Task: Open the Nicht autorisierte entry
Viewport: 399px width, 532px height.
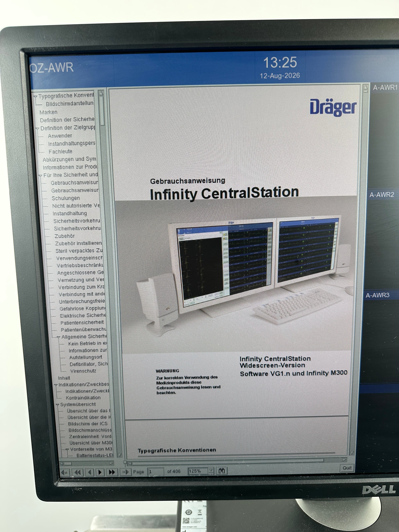Action: [x=76, y=206]
